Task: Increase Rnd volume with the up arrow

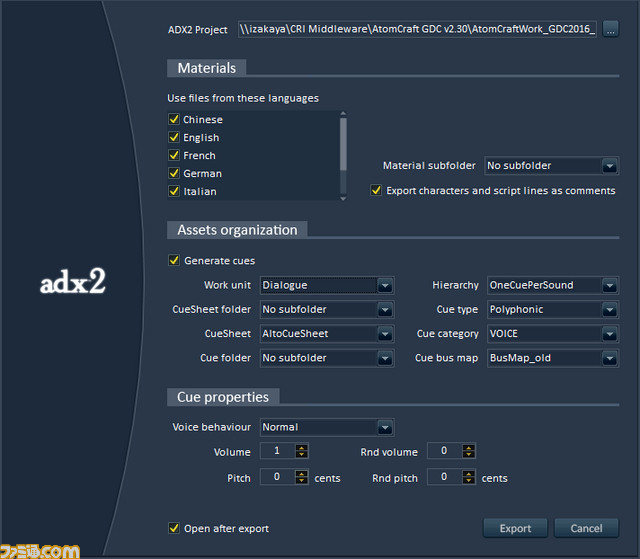Action: point(469,448)
